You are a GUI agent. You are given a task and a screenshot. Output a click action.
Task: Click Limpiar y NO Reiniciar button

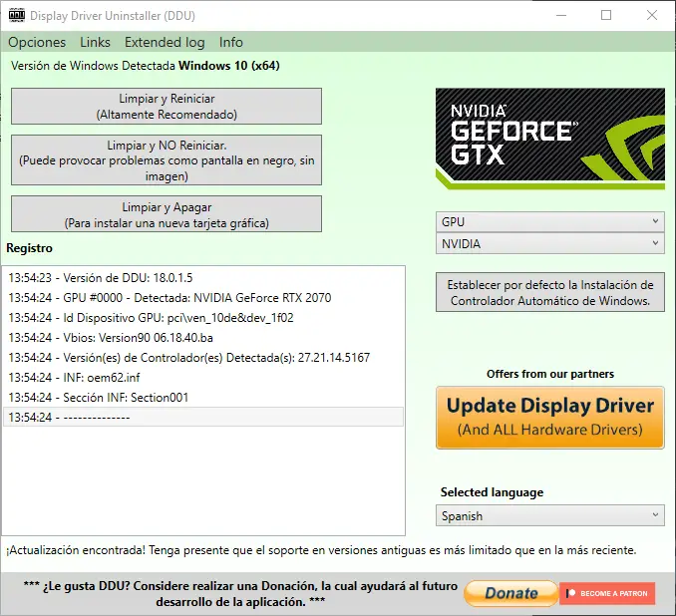pyautogui.click(x=167, y=160)
